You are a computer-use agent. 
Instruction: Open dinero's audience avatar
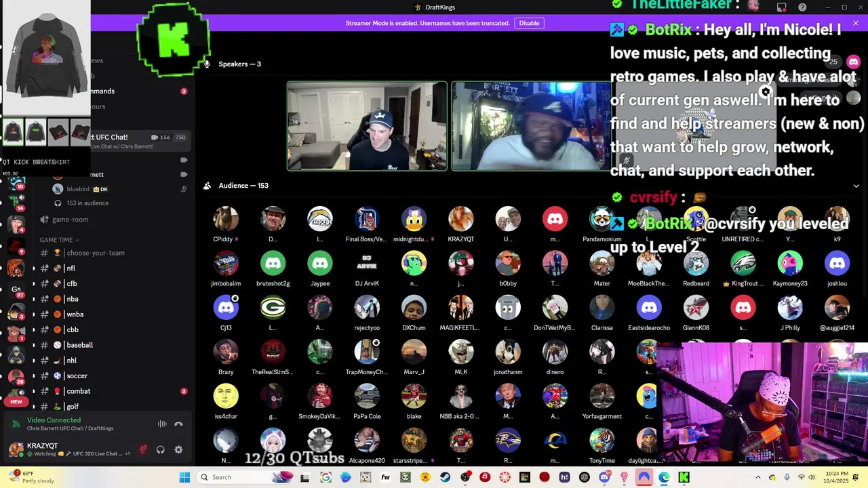555,352
